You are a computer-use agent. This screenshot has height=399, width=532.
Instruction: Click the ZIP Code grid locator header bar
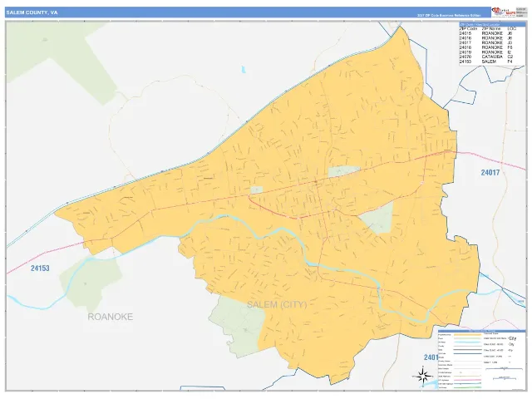(492, 25)
